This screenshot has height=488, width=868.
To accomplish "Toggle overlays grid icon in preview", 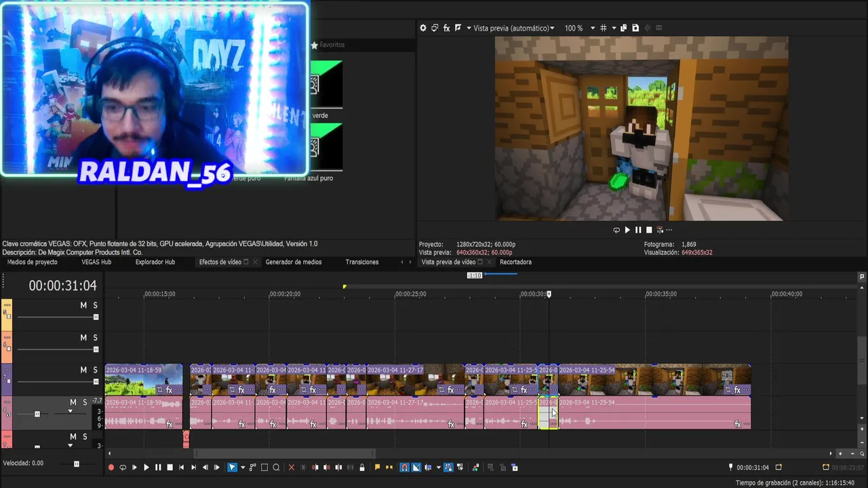I will [603, 28].
